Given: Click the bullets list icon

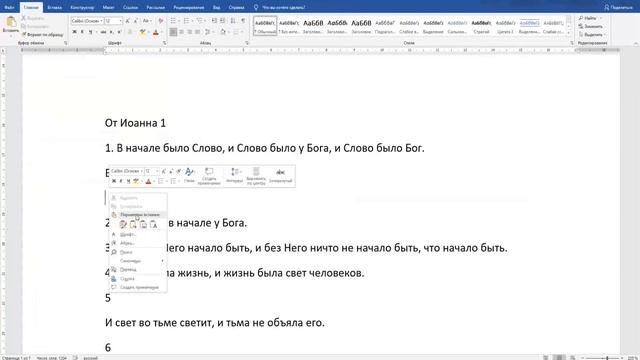Looking at the screenshot, I should click(174, 21).
